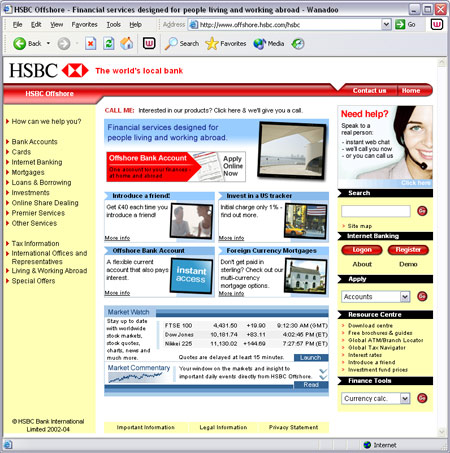Click the Cards sidebar link
This screenshot has height=453, width=450.
21,152
